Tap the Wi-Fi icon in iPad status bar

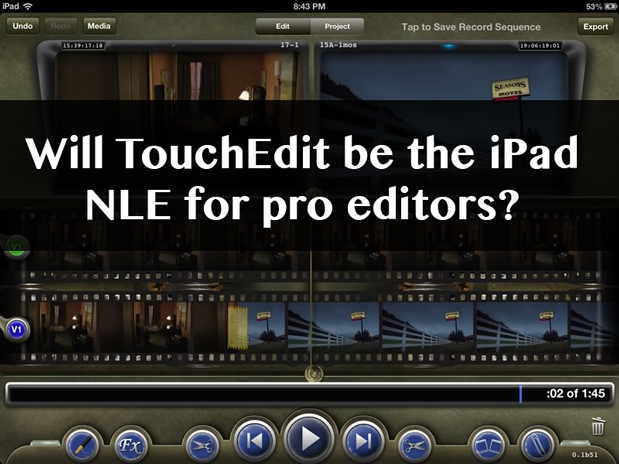[28, 6]
